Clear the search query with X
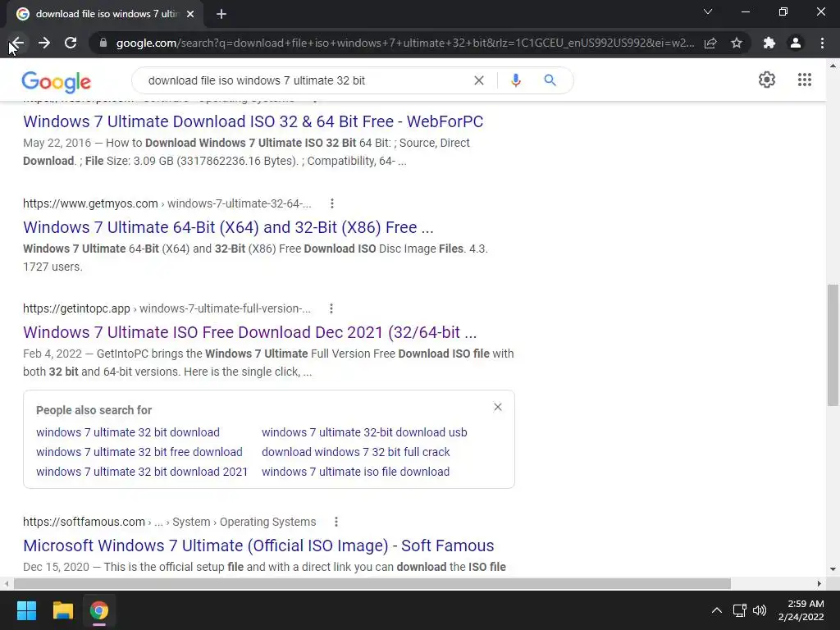Image resolution: width=840 pixels, height=630 pixels. tap(479, 80)
